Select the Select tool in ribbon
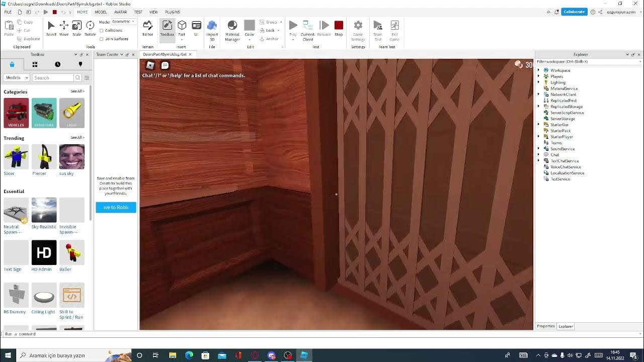The width and height of the screenshot is (644, 362). [51, 28]
